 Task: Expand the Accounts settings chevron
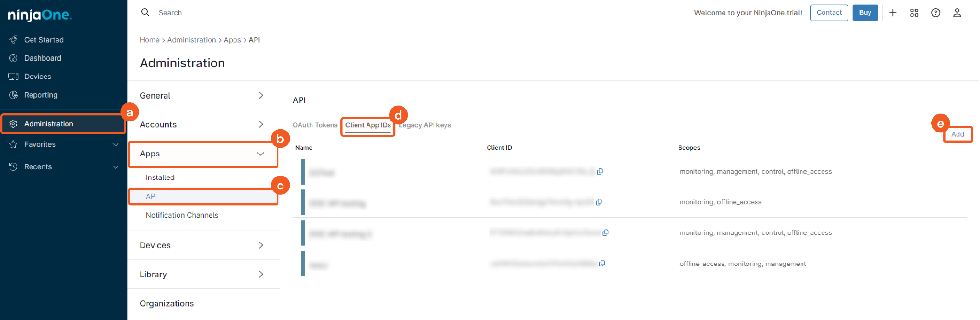pos(261,125)
